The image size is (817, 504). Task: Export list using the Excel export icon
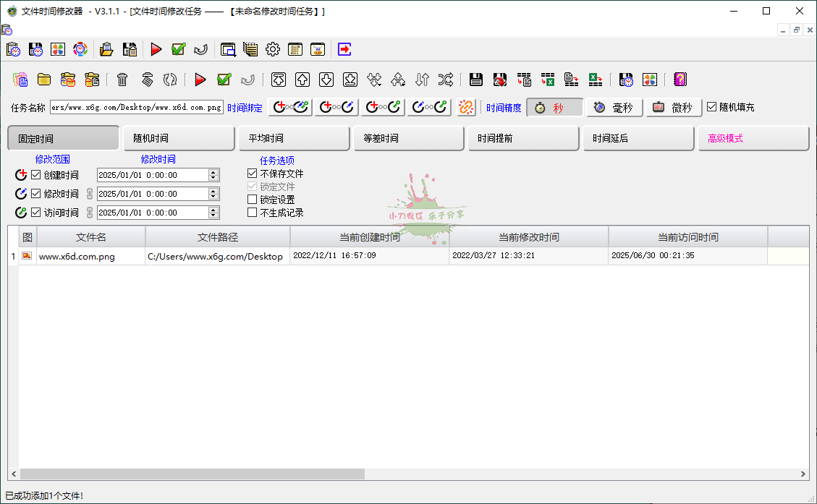tap(596, 80)
